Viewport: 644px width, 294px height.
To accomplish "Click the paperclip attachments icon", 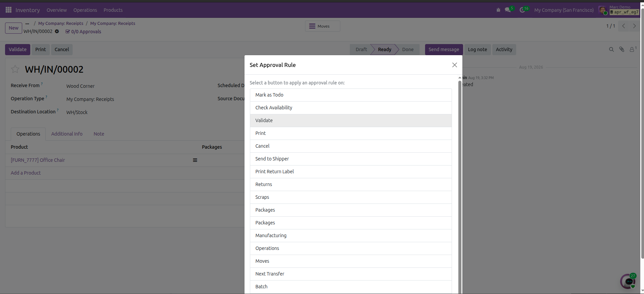I will [x=622, y=49].
